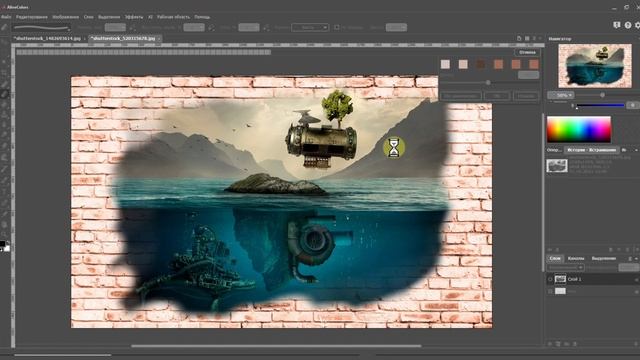Toggle visibility of Слой 1
The height and width of the screenshot is (360, 640).
550,279
